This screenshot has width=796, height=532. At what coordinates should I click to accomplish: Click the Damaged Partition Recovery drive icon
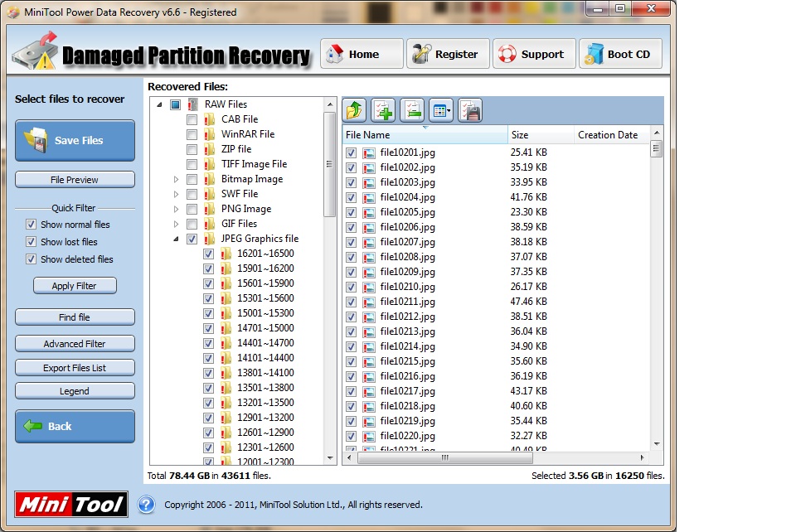(36, 51)
